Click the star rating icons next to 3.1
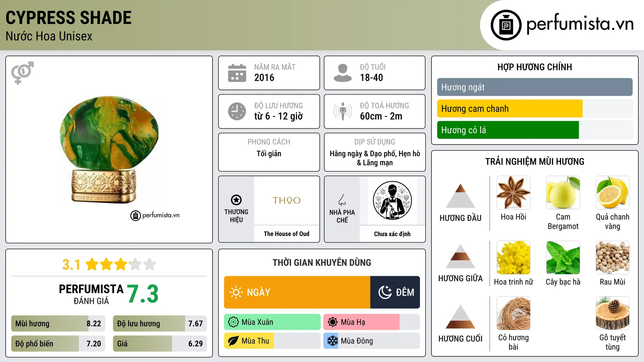 pyautogui.click(x=120, y=264)
